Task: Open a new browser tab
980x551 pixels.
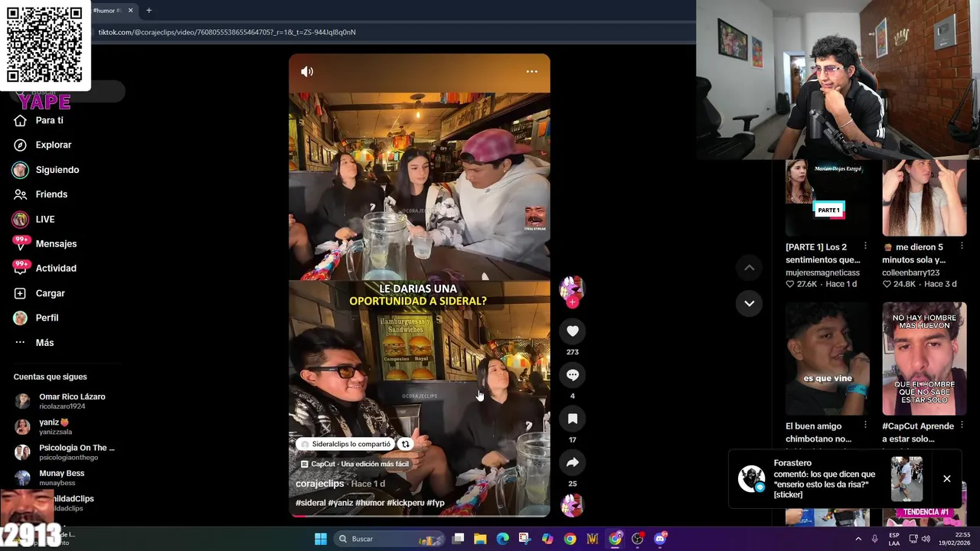Action: (149, 10)
